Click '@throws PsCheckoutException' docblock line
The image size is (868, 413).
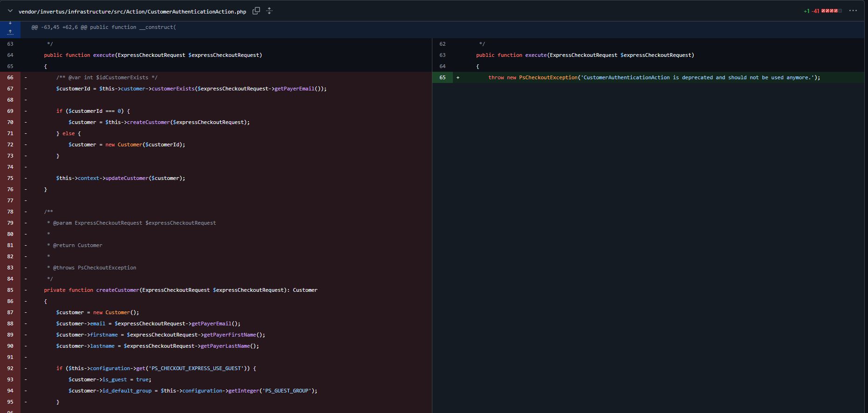(x=92, y=268)
